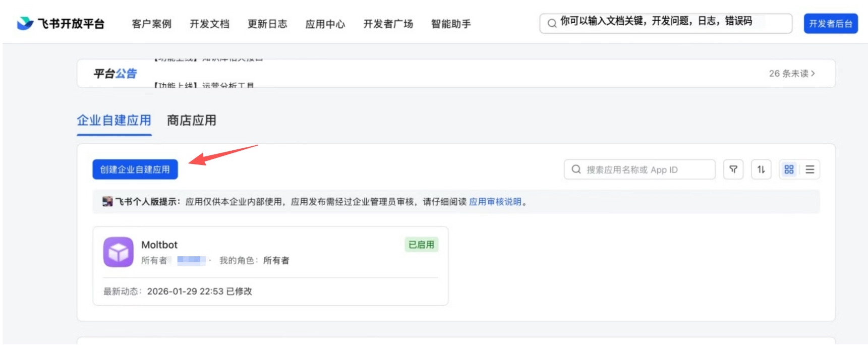Click the Feishu Open Platform logo
Screen dimensions: 868x345
[x=61, y=24]
